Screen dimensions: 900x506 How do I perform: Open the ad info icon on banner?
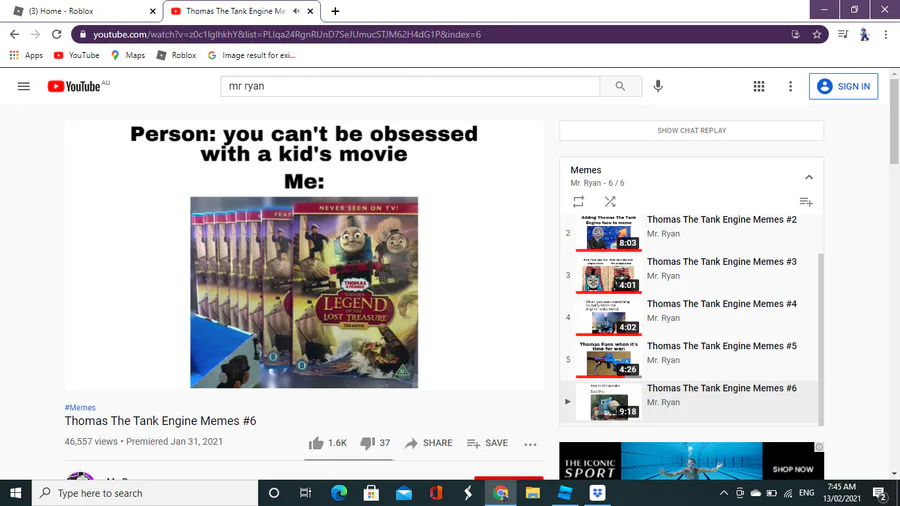(x=819, y=446)
